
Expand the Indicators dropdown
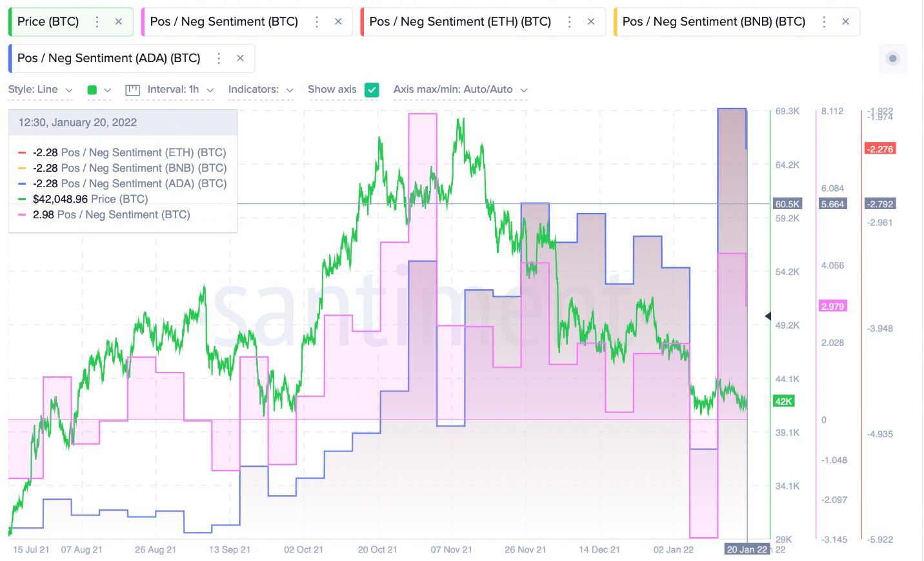point(261,90)
